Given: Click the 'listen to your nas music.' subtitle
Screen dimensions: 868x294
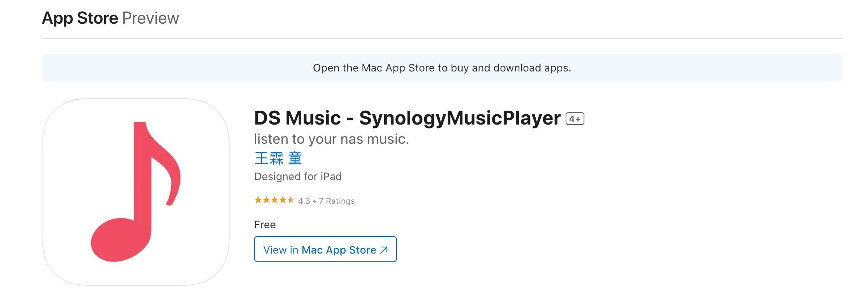Looking at the screenshot, I should coord(331,139).
